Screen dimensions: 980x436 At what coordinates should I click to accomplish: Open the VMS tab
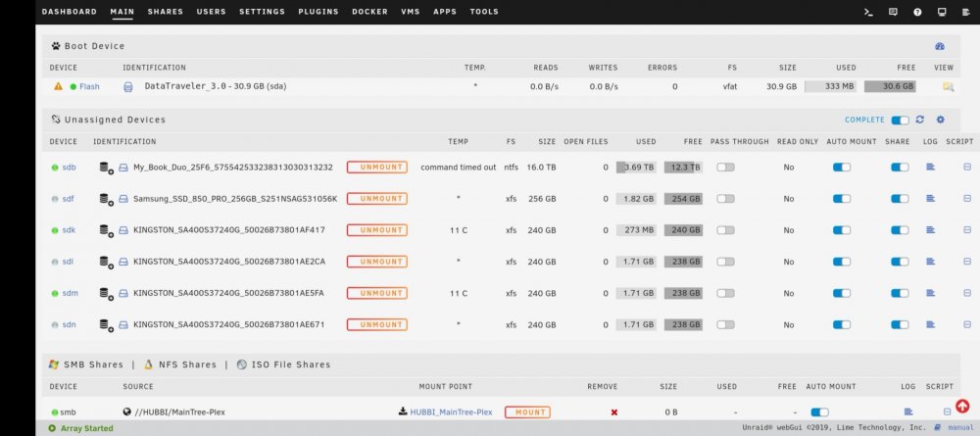tap(411, 12)
